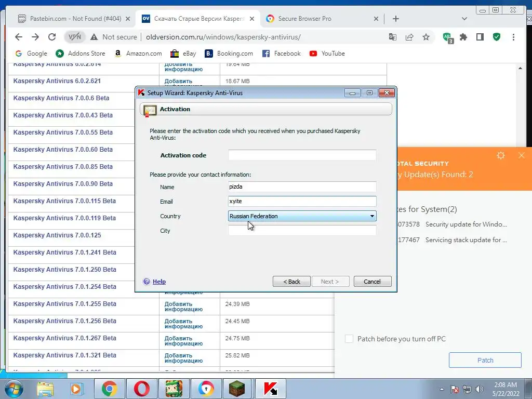Screen dimensions: 532x399
Task: Open the Help link in Setup Wizard
Action: pos(159,282)
